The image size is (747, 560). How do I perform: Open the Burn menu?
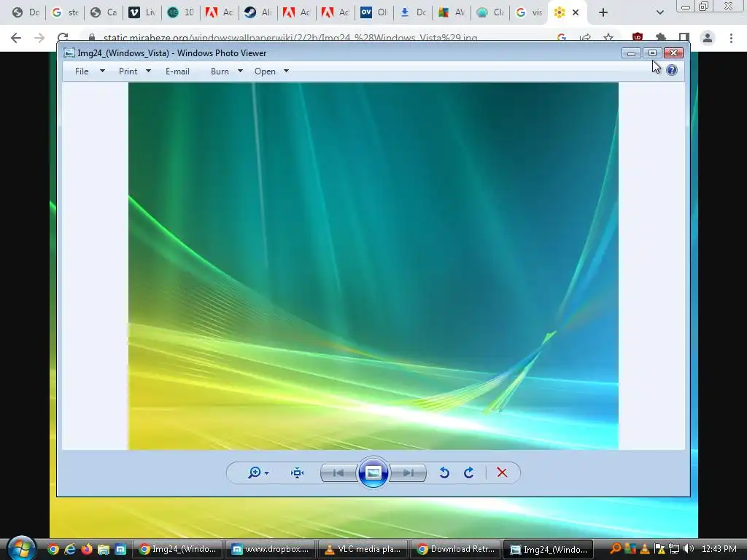220,71
